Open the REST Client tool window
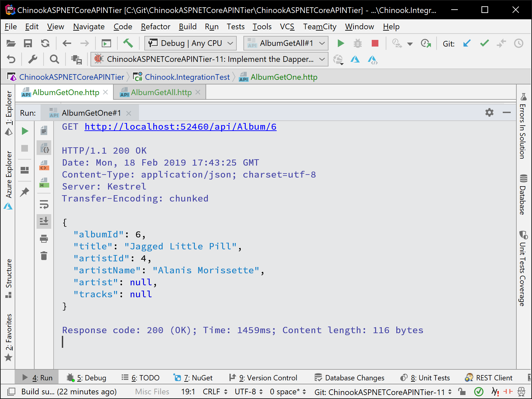Viewport: 532px width, 399px height. (489, 378)
